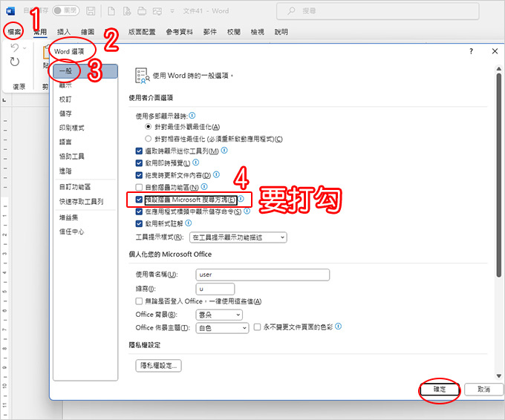Click the 確定 button
The width and height of the screenshot is (505, 420).
[440, 390]
